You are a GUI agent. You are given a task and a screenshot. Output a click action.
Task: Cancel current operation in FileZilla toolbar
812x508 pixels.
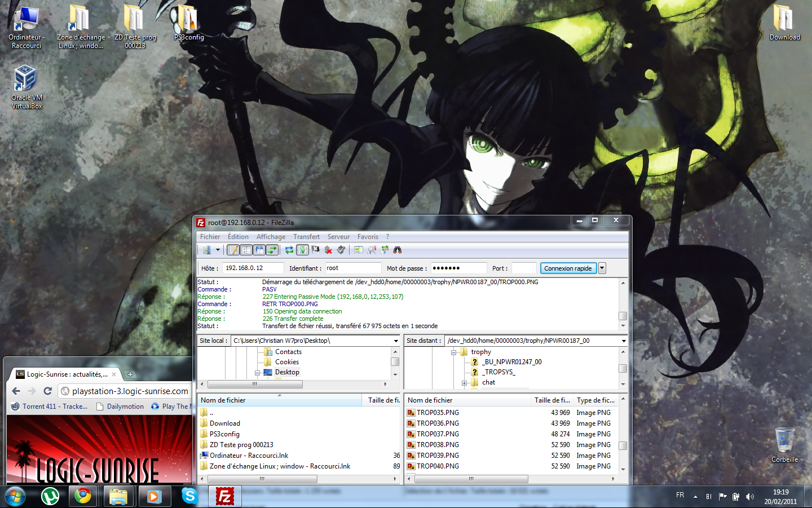click(315, 250)
